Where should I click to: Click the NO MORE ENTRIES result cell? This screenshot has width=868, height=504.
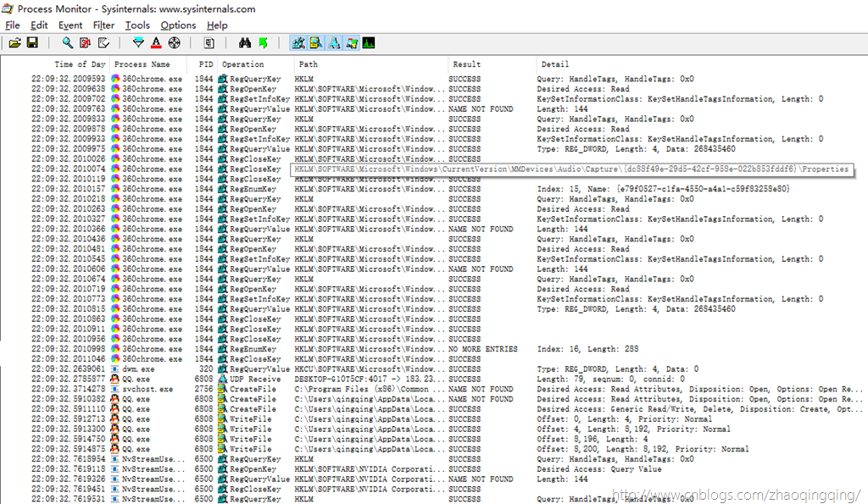(x=482, y=349)
